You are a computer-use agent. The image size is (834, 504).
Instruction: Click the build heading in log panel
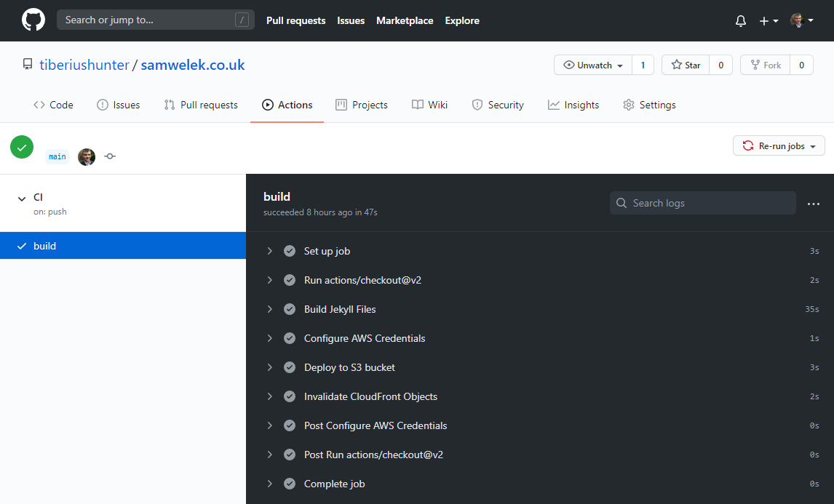(277, 196)
